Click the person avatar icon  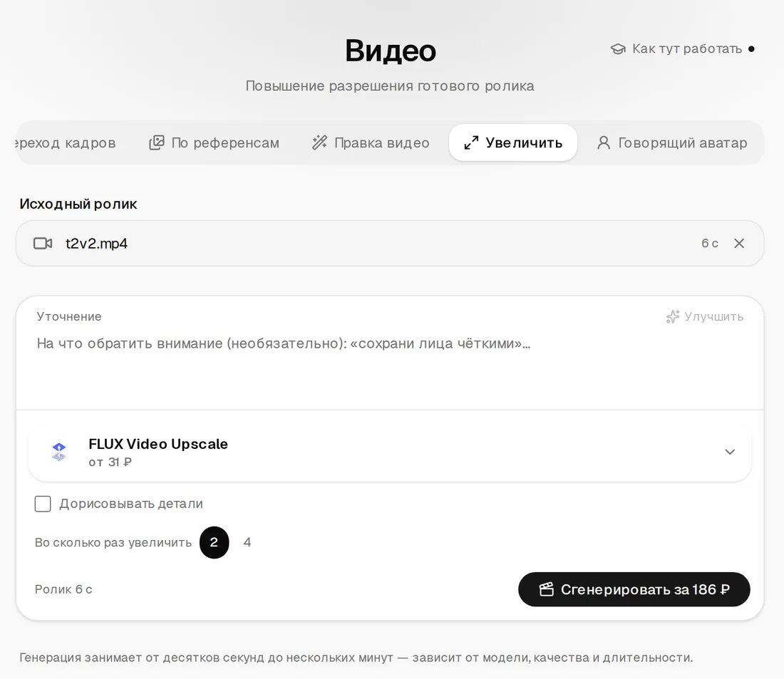tap(604, 142)
